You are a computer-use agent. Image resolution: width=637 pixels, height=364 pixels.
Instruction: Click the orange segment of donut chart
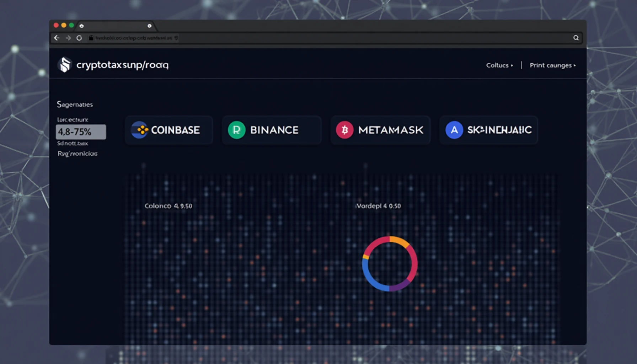(400, 241)
